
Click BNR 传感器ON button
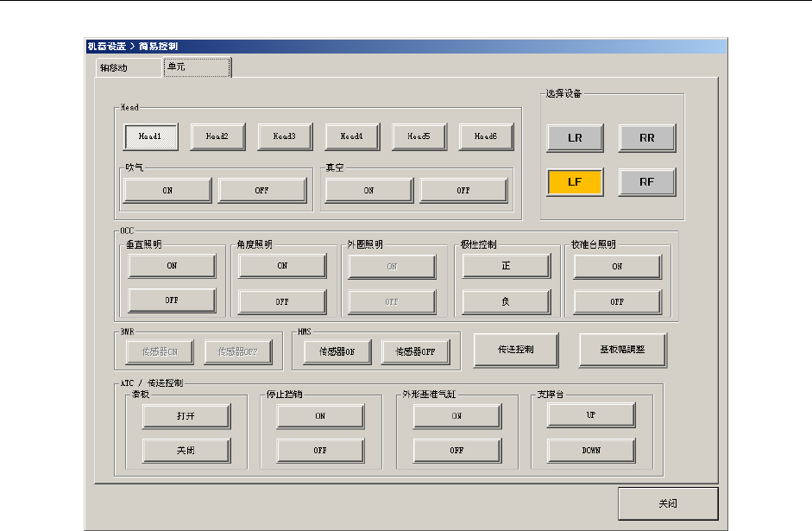(x=160, y=352)
